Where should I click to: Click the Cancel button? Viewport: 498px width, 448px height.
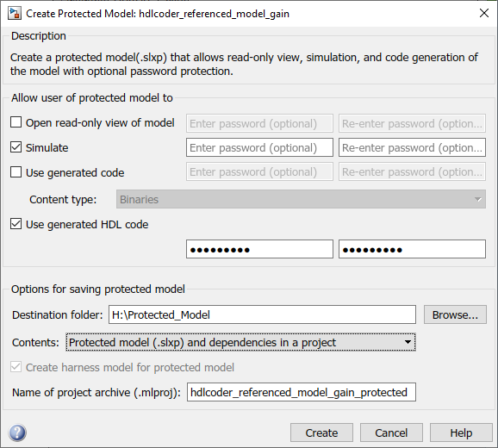coord(391,432)
